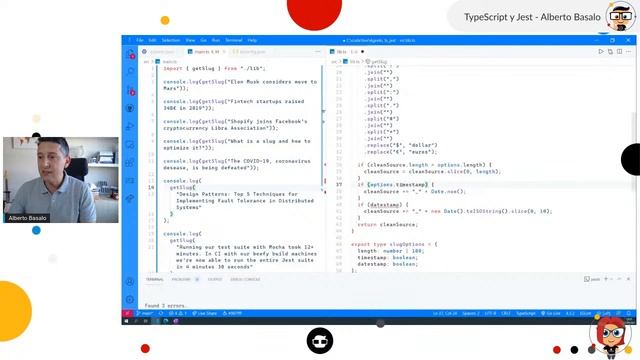Screen dimensions: 640x360
Task: Click the sync changes icon in status bar
Action: (161, 313)
